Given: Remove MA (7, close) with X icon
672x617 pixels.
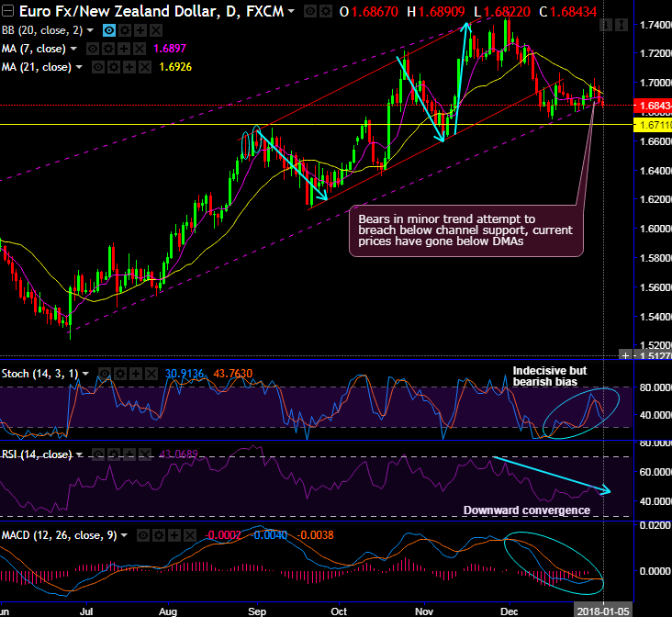Looking at the screenshot, I should (140, 49).
